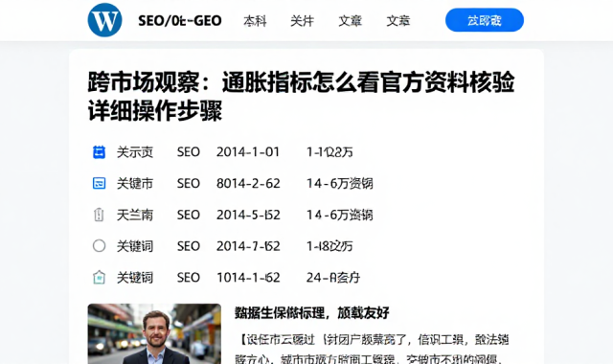613x364 pixels.
Task: Click the gray clipboard icon beside 天兰南
Action: coord(99,215)
